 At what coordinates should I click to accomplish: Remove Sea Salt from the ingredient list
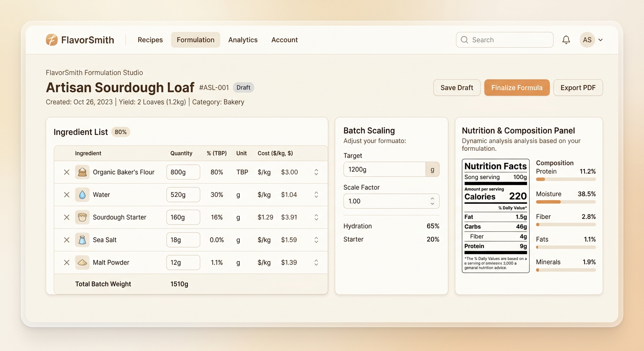click(66, 239)
